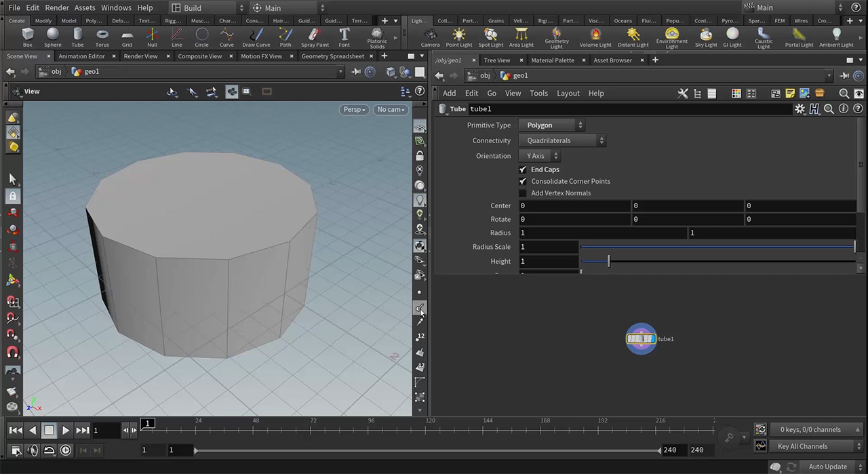Image resolution: width=868 pixels, height=474 pixels.
Task: Add a Camera from the shelf
Action: click(430, 37)
